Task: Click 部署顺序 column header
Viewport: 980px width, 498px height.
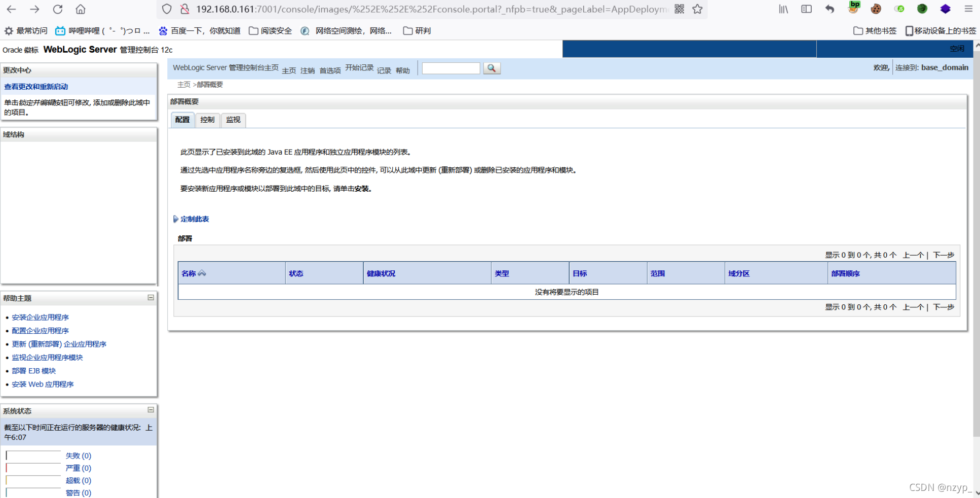Action: click(846, 274)
